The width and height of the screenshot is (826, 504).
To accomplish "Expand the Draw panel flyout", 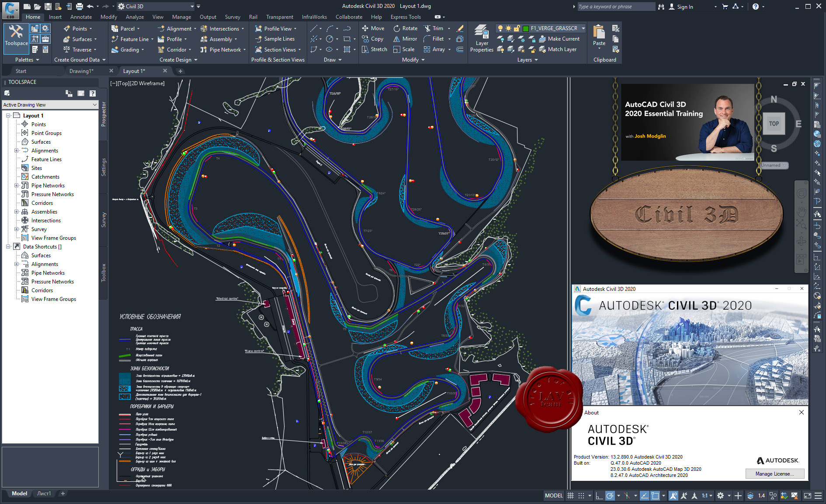I will coord(333,60).
